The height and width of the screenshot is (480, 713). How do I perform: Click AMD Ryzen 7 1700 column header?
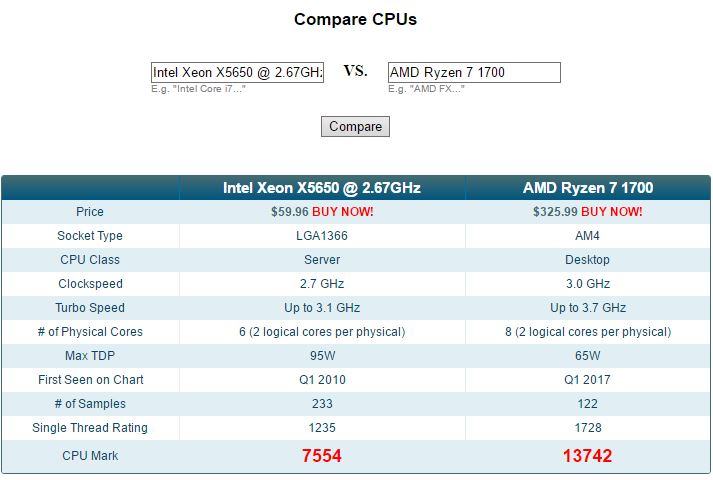click(x=588, y=188)
